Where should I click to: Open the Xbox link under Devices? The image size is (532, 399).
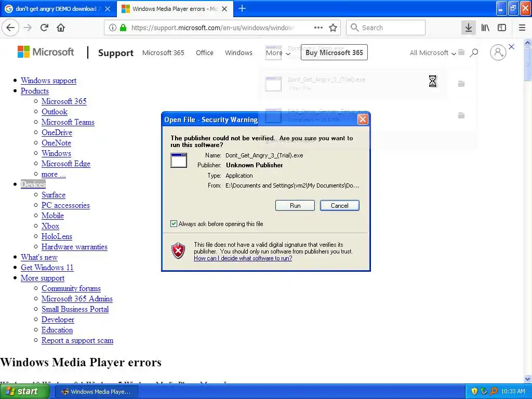50,226
